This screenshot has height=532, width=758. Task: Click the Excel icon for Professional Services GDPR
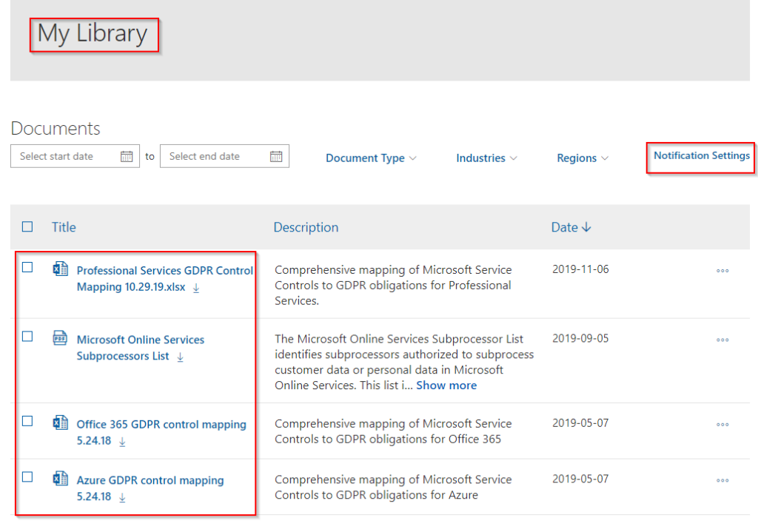coord(60,268)
